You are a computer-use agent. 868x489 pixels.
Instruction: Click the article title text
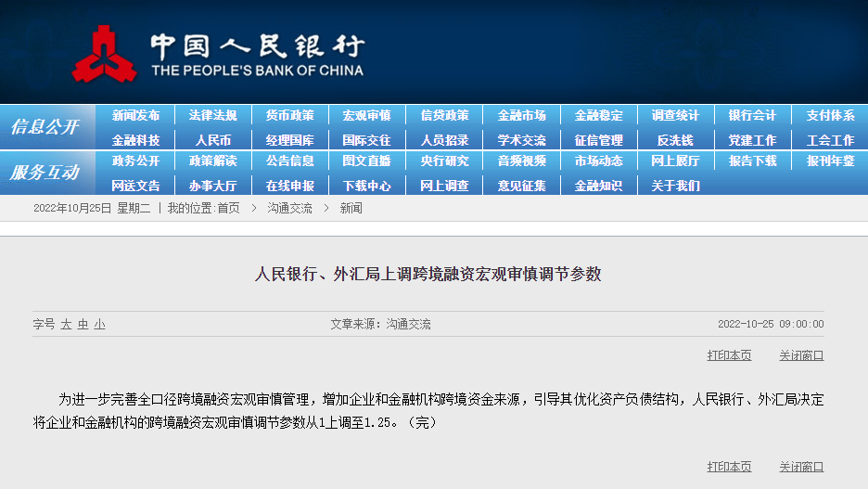point(428,274)
